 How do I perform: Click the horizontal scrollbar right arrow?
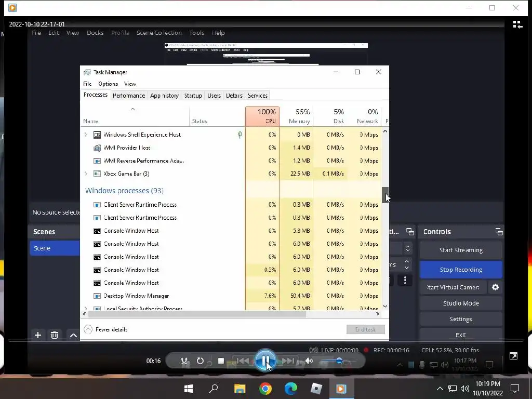coord(377,314)
